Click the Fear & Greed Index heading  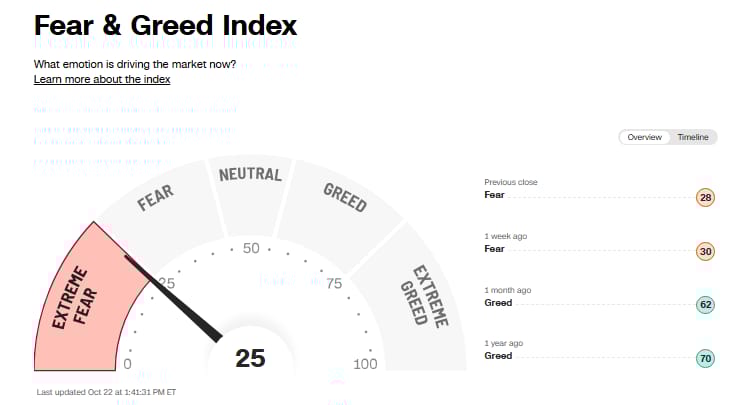[165, 25]
